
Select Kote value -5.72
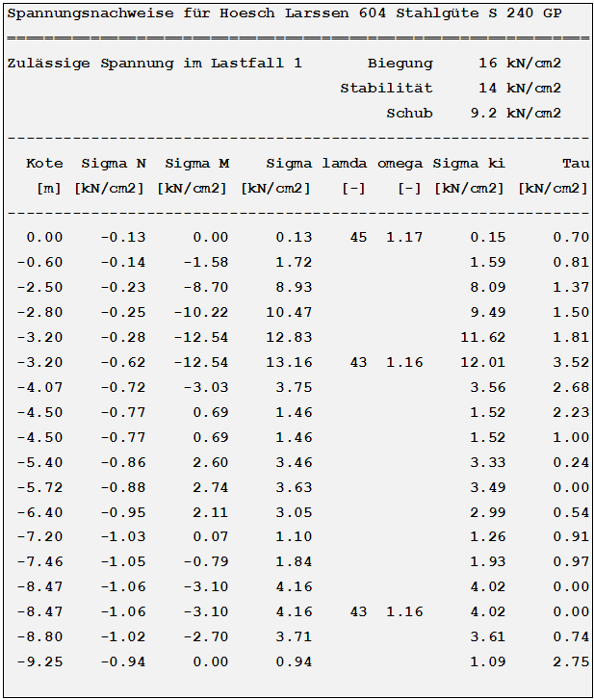39,487
